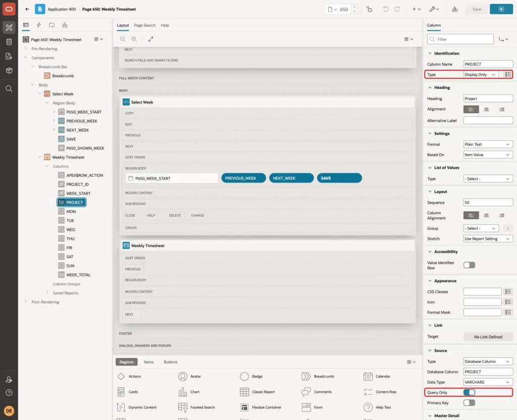
Task: Click the sidebar search magnifier icon
Action: 9,89
